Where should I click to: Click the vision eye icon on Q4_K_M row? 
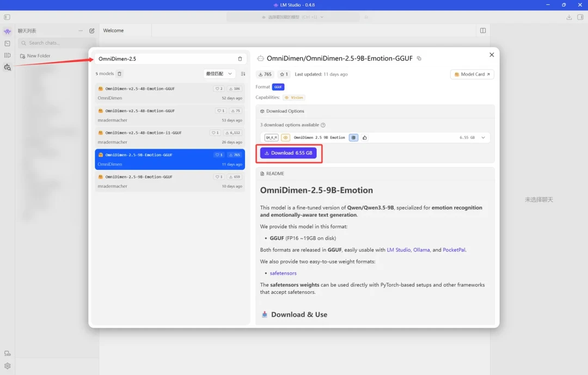(285, 138)
